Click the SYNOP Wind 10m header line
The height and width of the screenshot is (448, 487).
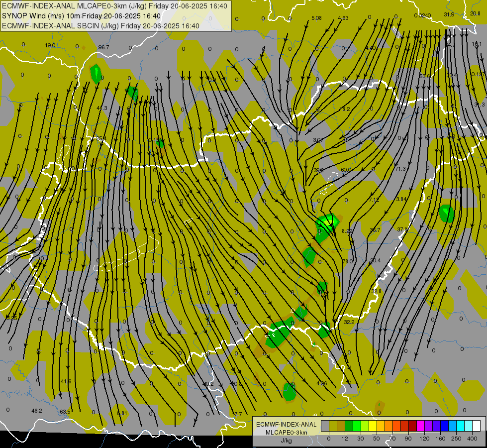pyautogui.click(x=82, y=16)
